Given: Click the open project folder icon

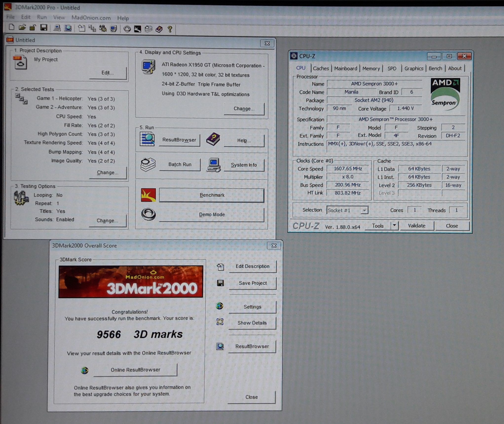Looking at the screenshot, I should tap(22, 28).
